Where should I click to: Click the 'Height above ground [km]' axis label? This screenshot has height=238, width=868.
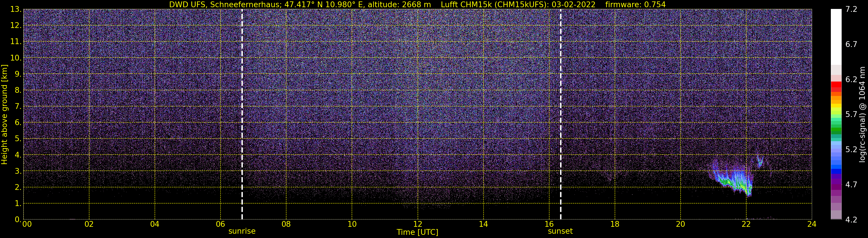point(4,115)
